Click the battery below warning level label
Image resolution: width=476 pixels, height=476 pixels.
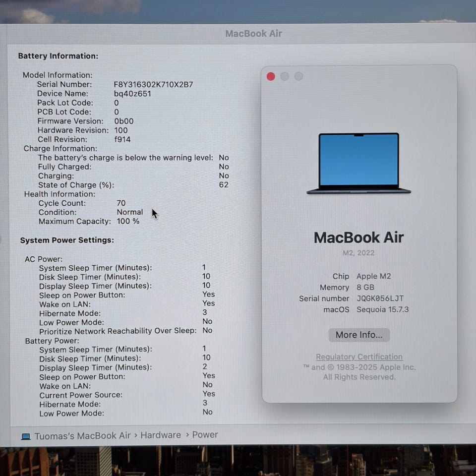(125, 158)
